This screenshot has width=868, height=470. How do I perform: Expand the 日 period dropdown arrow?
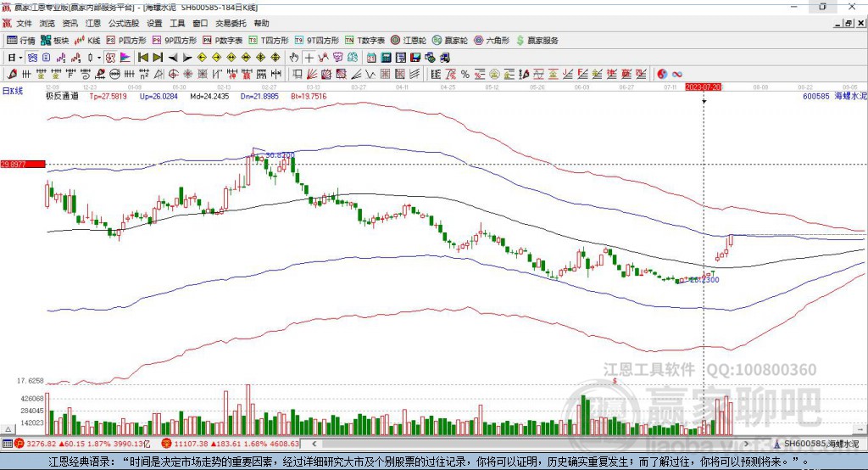(20, 57)
